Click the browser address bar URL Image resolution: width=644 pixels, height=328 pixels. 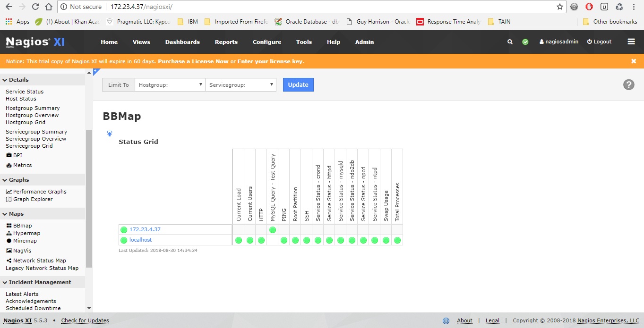click(x=141, y=7)
